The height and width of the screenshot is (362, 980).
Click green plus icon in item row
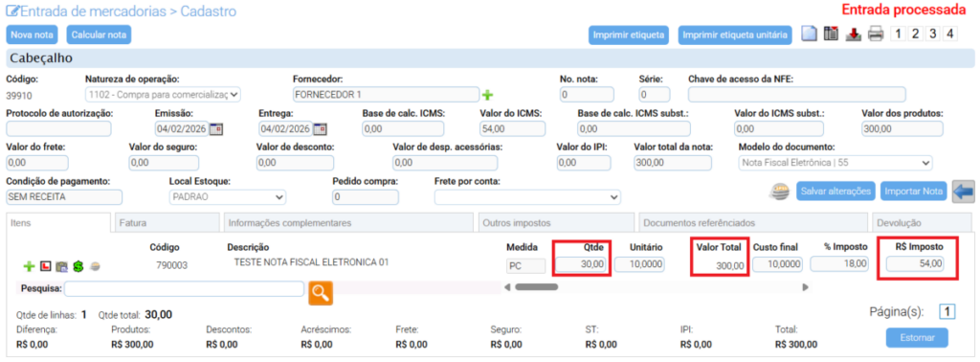(29, 266)
